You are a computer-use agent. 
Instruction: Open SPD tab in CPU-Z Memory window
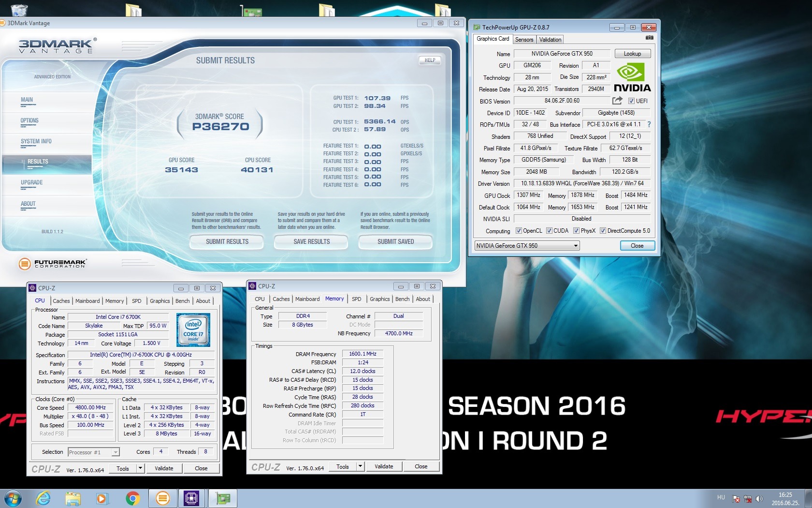(357, 299)
